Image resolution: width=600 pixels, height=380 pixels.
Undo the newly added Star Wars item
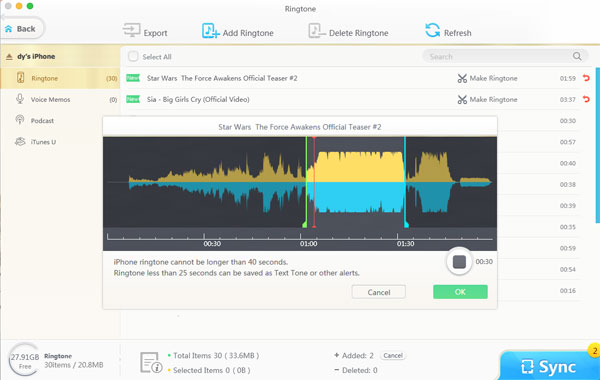click(x=586, y=78)
